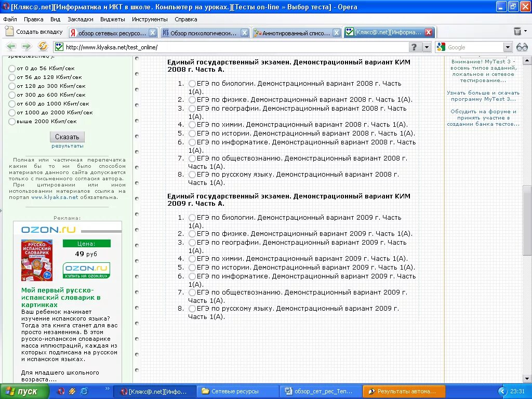Open 'Мой первый русско-испанский словарик' ad link
The width and height of the screenshot is (532, 399).
click(61, 298)
